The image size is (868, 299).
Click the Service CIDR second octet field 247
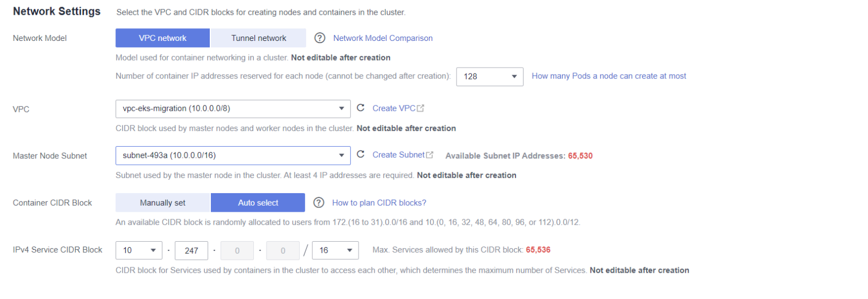point(191,250)
